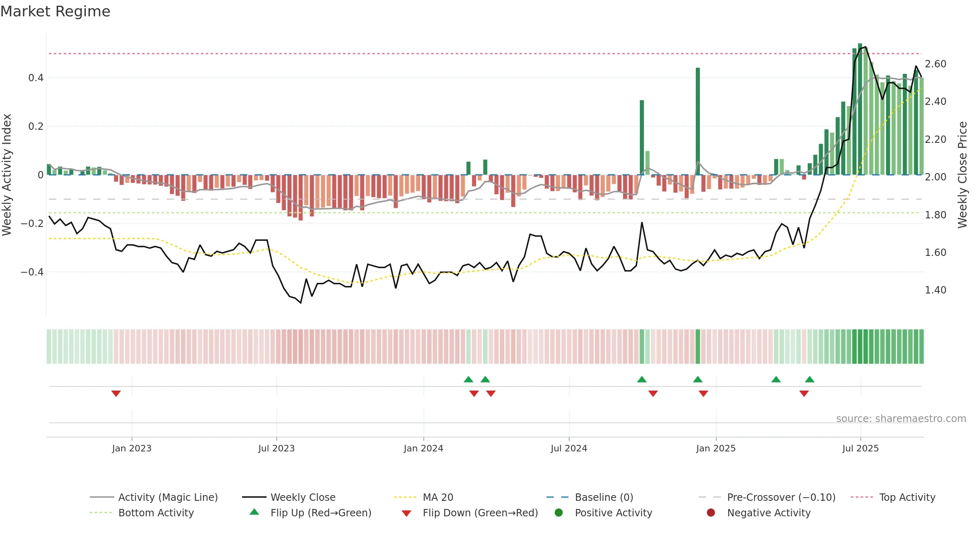
Task: Click the tall green activity bar near Dec 2024
Action: pos(698,121)
